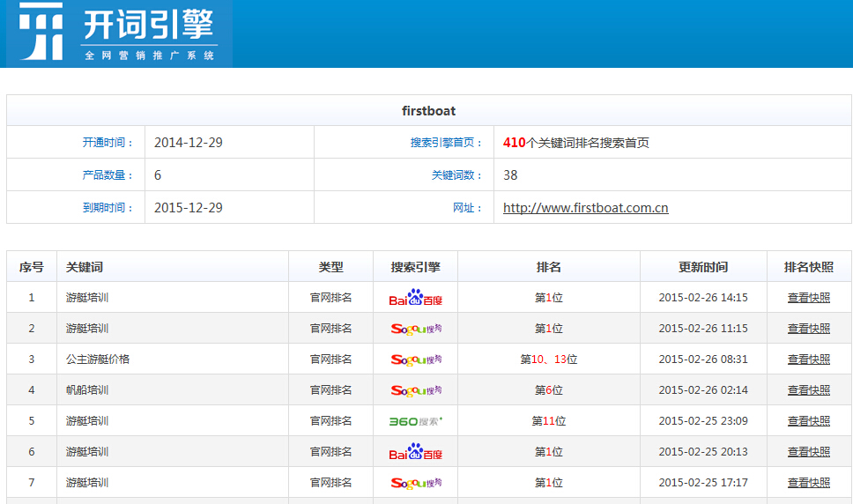Click the 产品数量 label
The image size is (853, 504).
(x=108, y=175)
